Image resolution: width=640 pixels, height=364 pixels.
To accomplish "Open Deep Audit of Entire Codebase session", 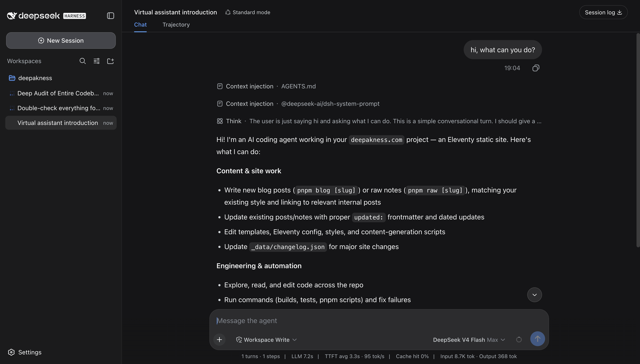I will [61, 93].
